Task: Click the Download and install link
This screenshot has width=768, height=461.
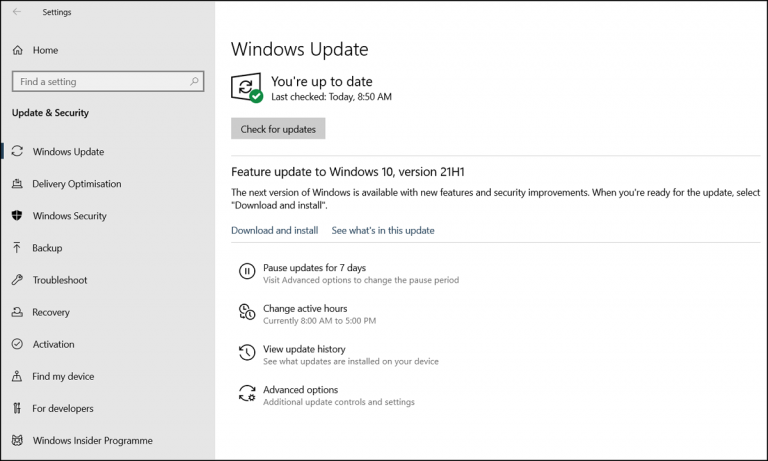Action: (x=275, y=230)
